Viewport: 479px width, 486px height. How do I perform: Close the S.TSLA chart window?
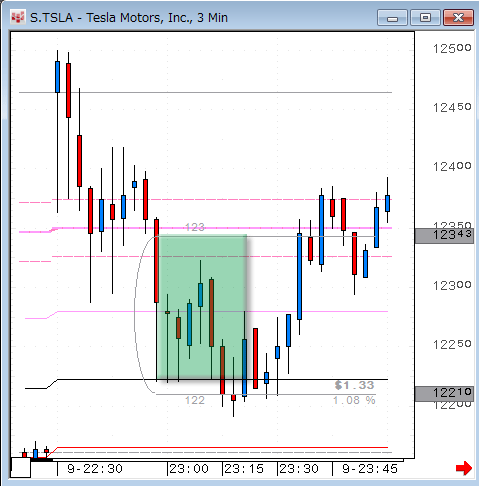(x=458, y=18)
